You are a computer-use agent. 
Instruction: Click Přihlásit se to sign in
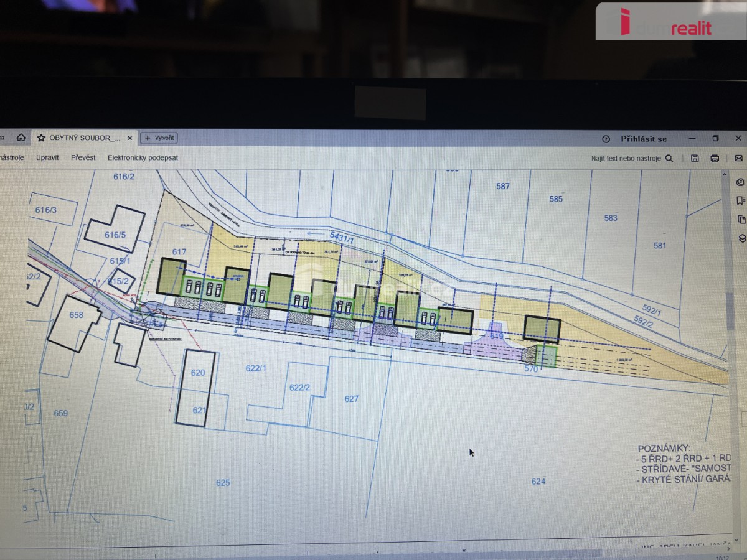click(x=643, y=139)
